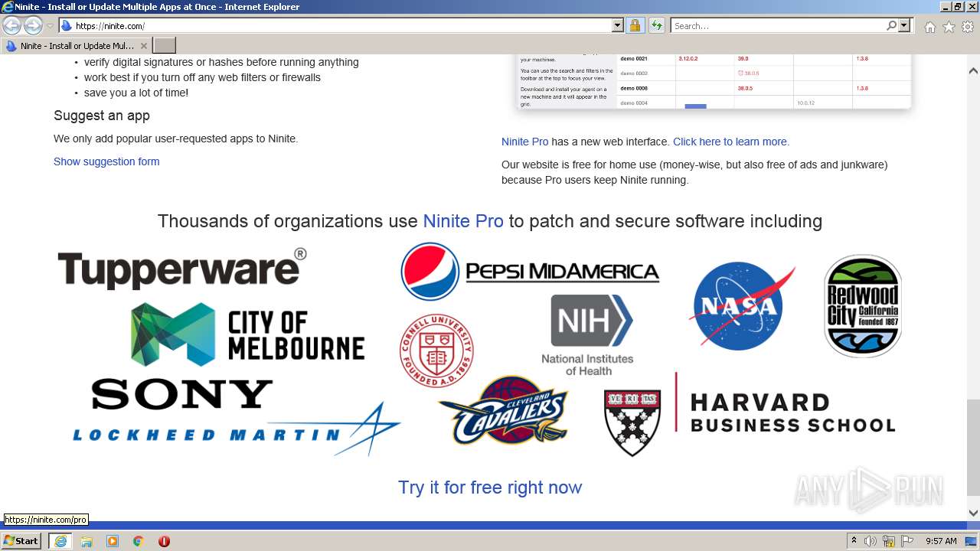Viewport: 980px width, 551px height.
Task: Click the Pepsi MidAmerica logo
Action: tap(530, 271)
